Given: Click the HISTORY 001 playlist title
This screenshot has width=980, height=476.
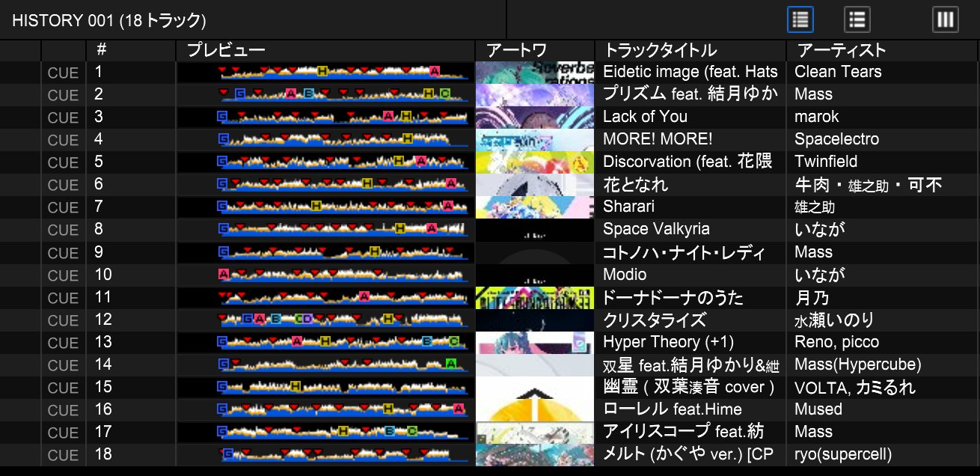Looking at the screenshot, I should (x=109, y=20).
